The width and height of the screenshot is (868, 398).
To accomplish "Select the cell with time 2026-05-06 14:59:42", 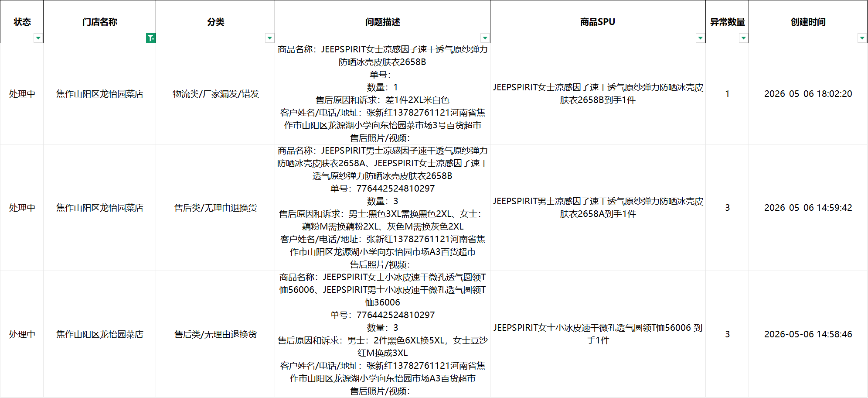I will pos(808,208).
